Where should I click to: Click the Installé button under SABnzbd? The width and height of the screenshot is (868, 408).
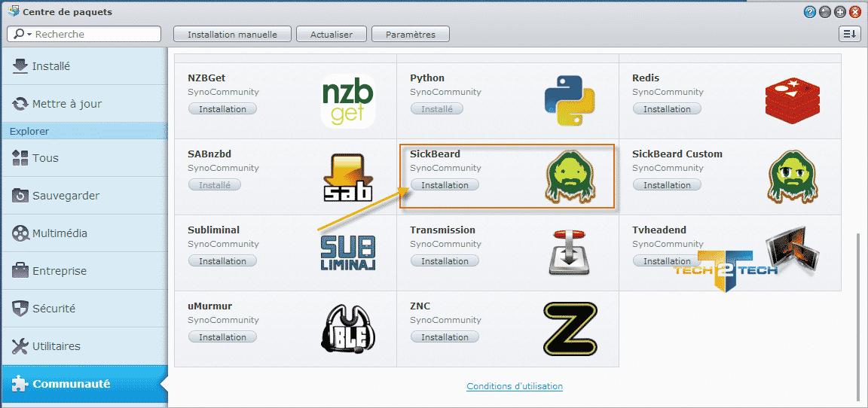point(215,185)
